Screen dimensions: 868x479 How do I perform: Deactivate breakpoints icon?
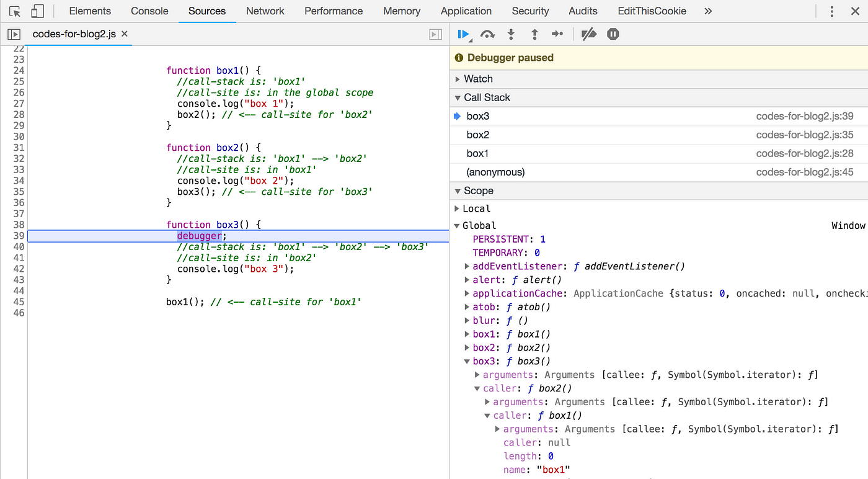588,34
